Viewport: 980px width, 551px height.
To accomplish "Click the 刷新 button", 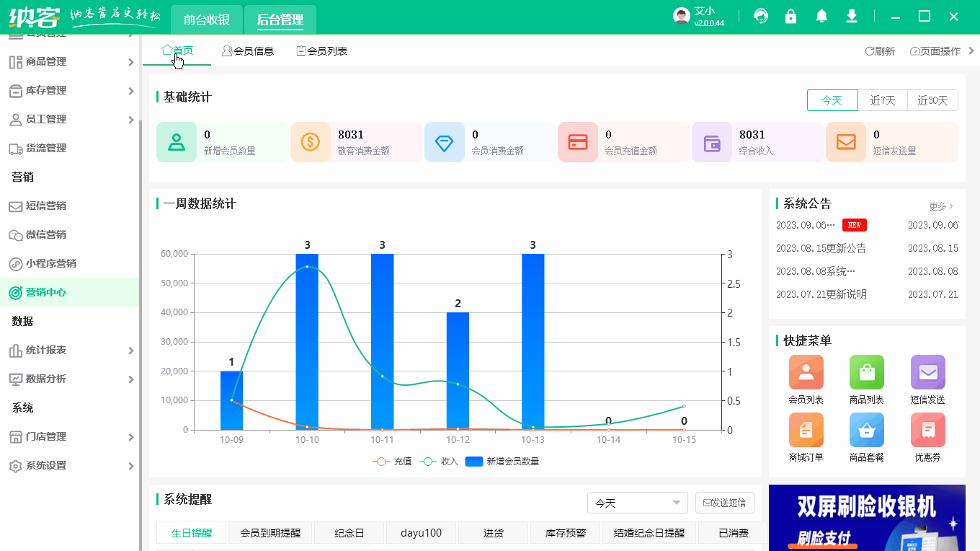I will pyautogui.click(x=879, y=50).
